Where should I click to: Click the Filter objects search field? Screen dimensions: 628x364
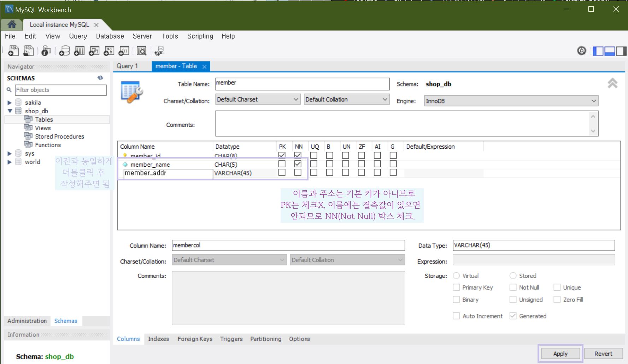click(61, 90)
